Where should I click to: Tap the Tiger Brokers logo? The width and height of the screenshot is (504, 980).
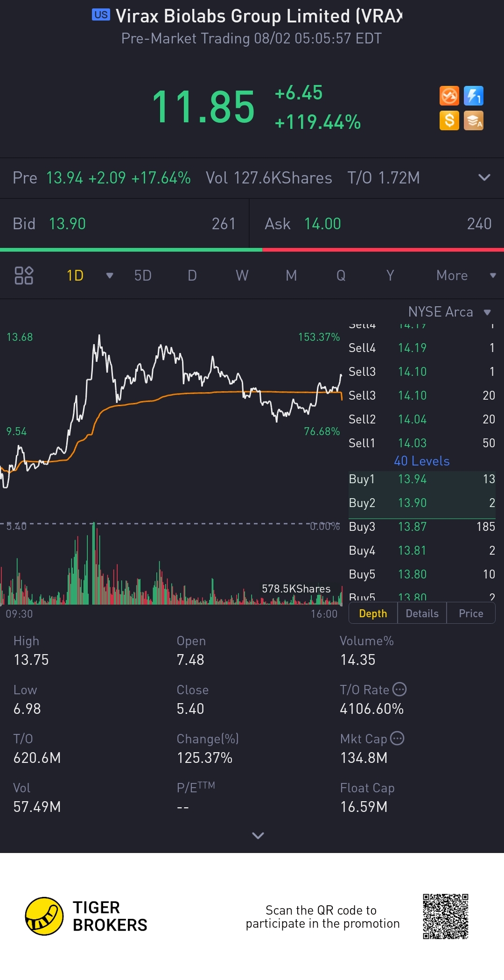point(86,916)
